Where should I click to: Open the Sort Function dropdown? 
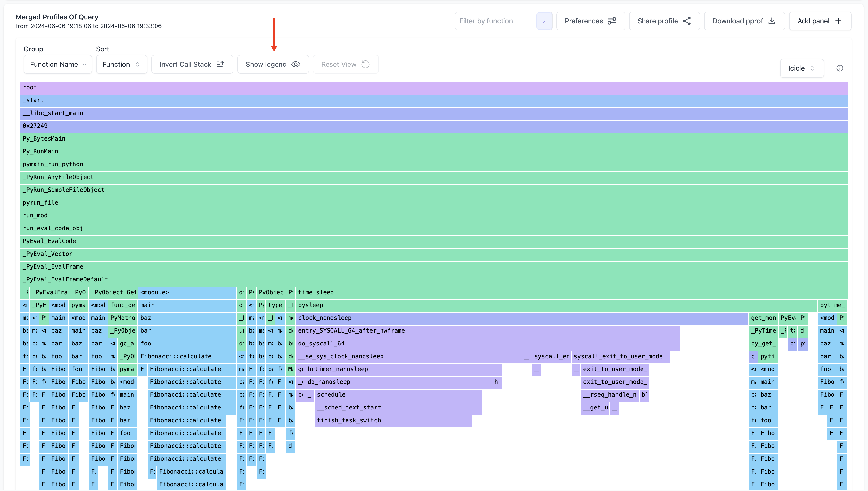pyautogui.click(x=121, y=64)
